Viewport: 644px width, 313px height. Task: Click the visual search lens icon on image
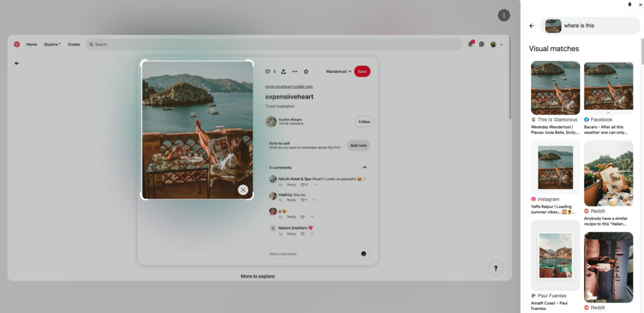(243, 190)
